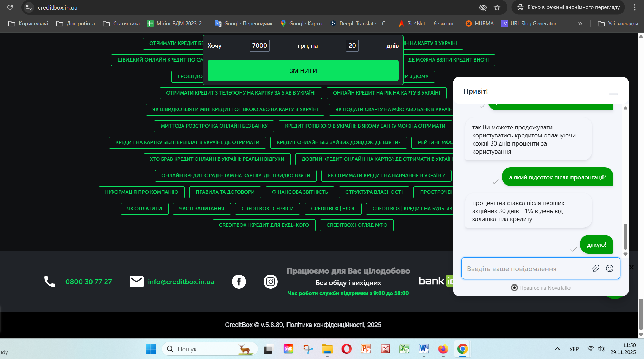Screen dimensions: 644x359
Task: Open the Snipping Tool from taskbar
Action: tap(308, 349)
